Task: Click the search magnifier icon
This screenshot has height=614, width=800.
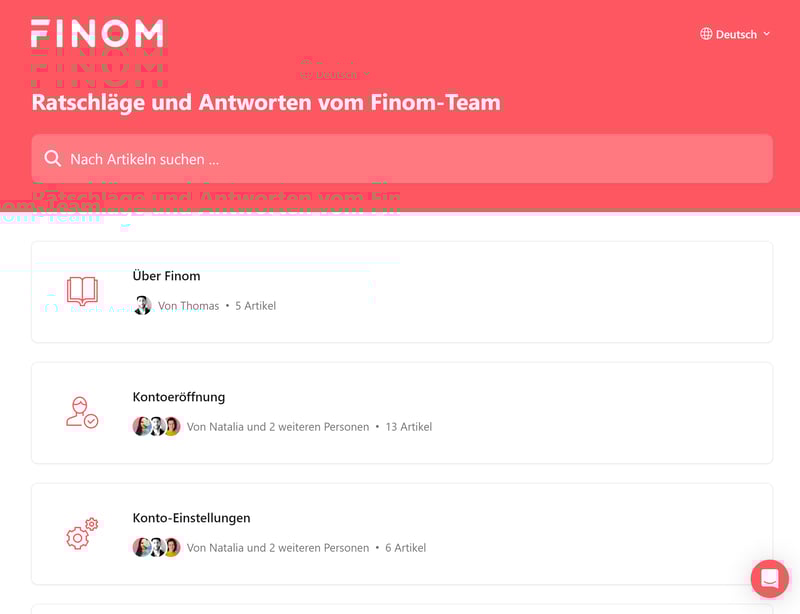Action: (53, 159)
